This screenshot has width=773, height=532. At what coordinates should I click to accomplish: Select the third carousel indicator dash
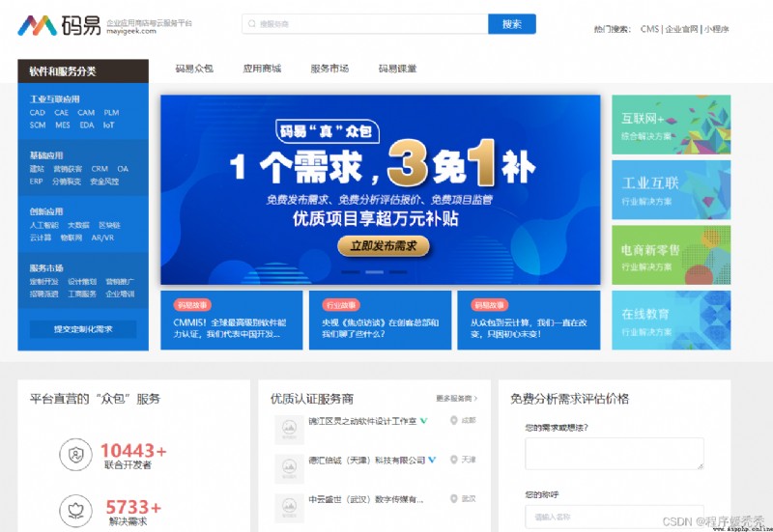click(398, 272)
